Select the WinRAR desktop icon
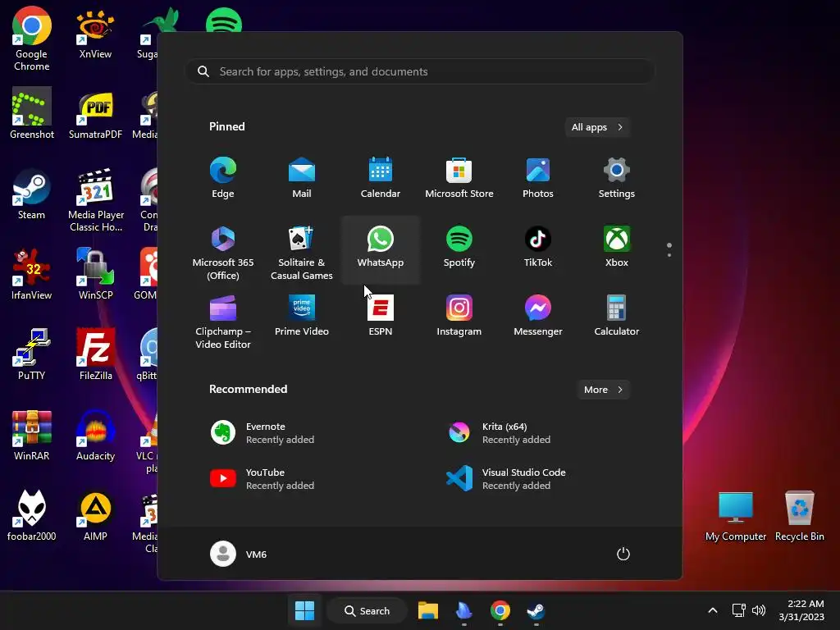Image resolution: width=840 pixels, height=630 pixels. (32, 435)
